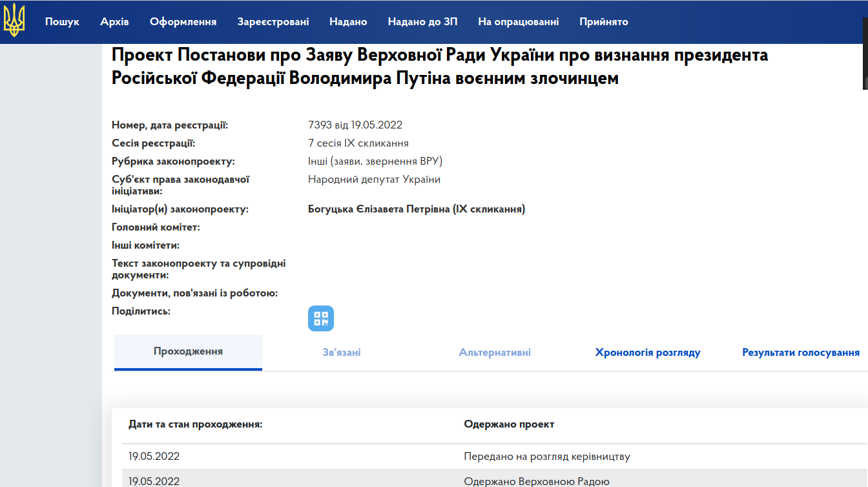Screen dimensions: 868x487
Task: Switch to the Альтернативні tab
Action: click(495, 353)
